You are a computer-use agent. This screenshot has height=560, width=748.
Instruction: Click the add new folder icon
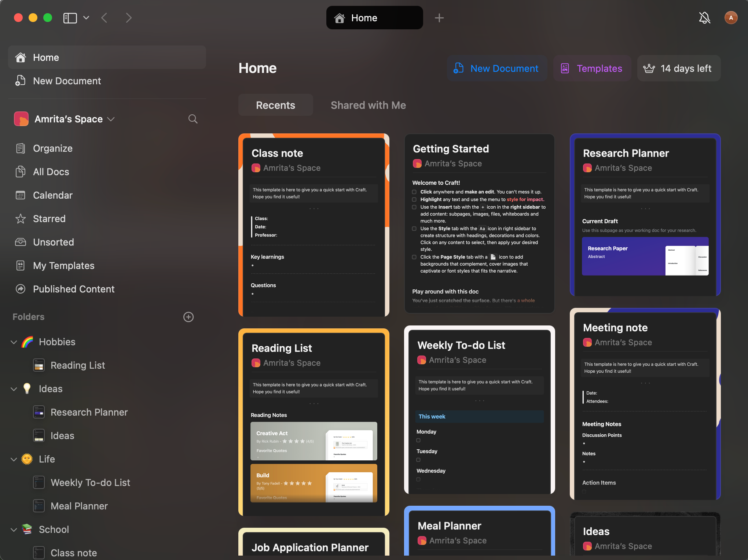pyautogui.click(x=189, y=317)
